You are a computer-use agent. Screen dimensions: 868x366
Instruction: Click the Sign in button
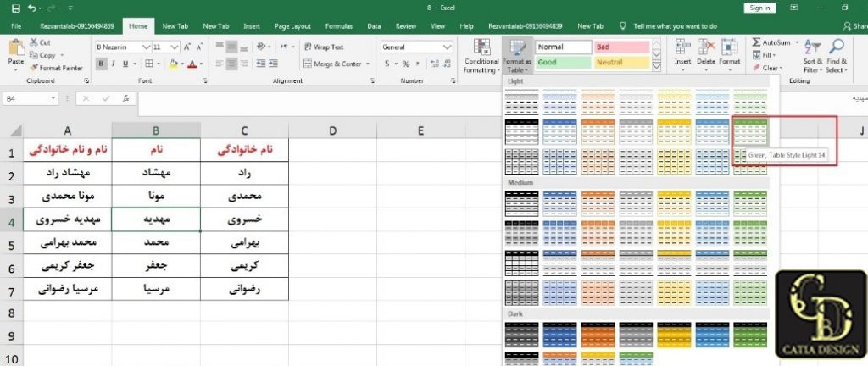coord(760,8)
